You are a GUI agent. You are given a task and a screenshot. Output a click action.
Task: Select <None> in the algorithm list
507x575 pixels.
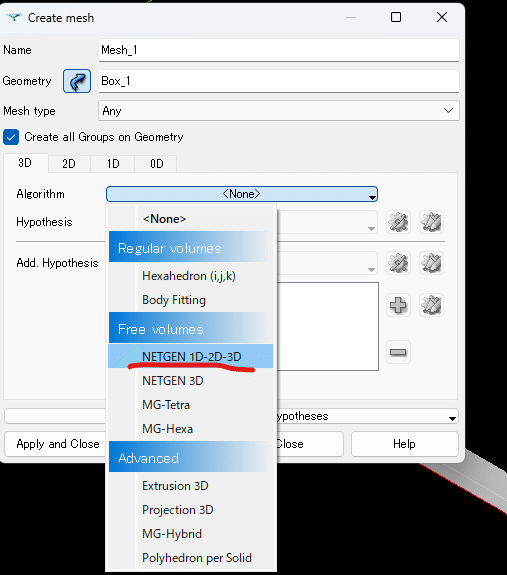point(191,219)
